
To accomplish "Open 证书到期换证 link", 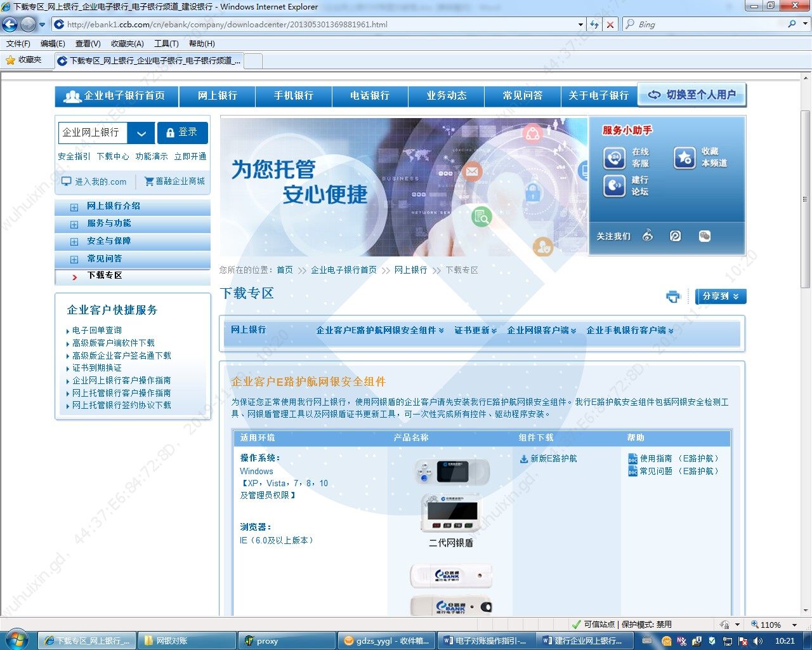I will coord(97,368).
